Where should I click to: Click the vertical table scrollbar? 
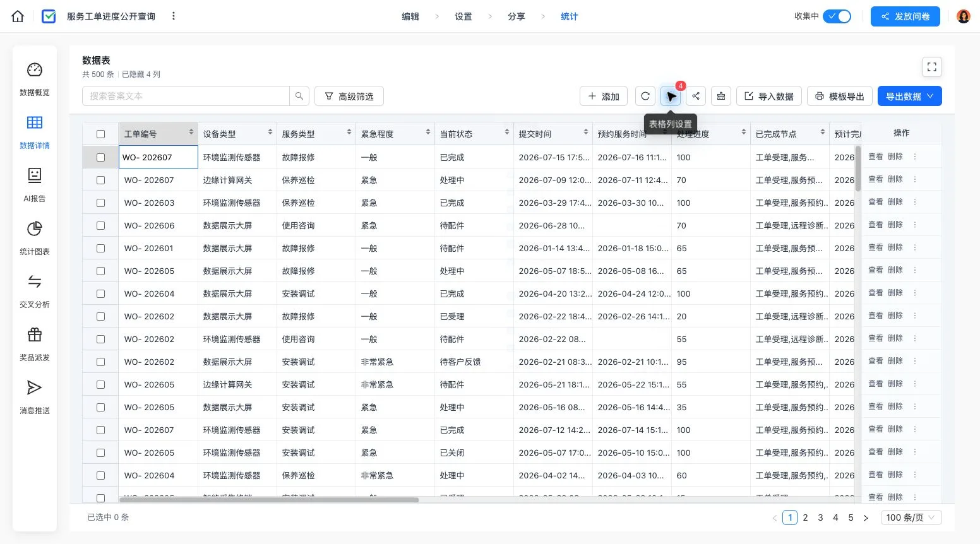tap(858, 169)
